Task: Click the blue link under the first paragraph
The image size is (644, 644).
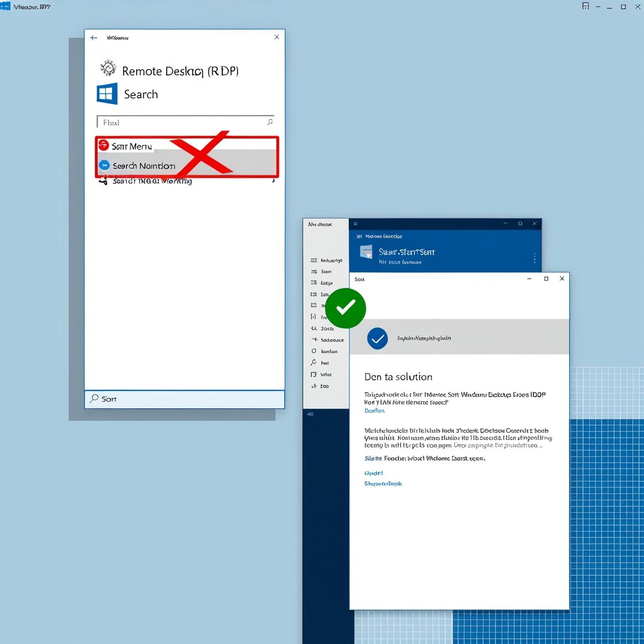Action: 374,411
